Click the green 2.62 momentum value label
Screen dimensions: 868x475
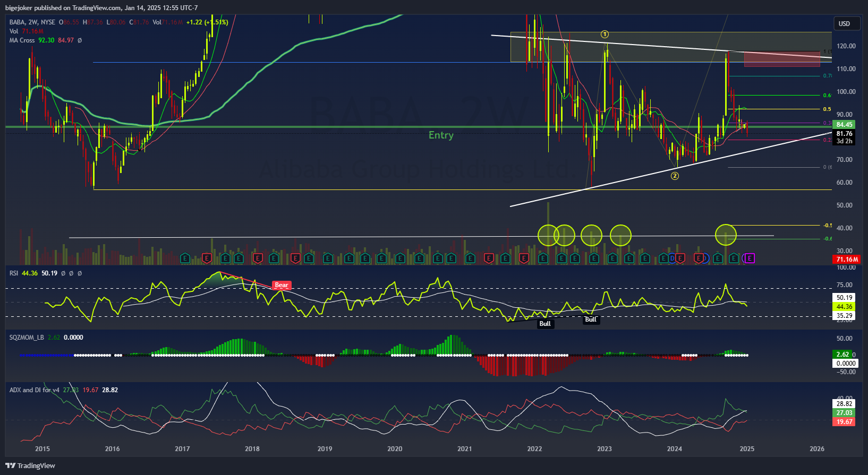843,355
